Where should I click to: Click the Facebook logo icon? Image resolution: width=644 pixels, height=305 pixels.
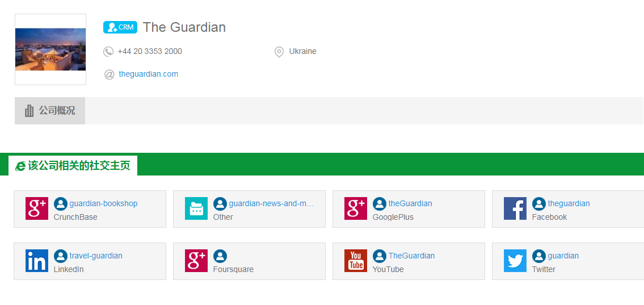515,208
